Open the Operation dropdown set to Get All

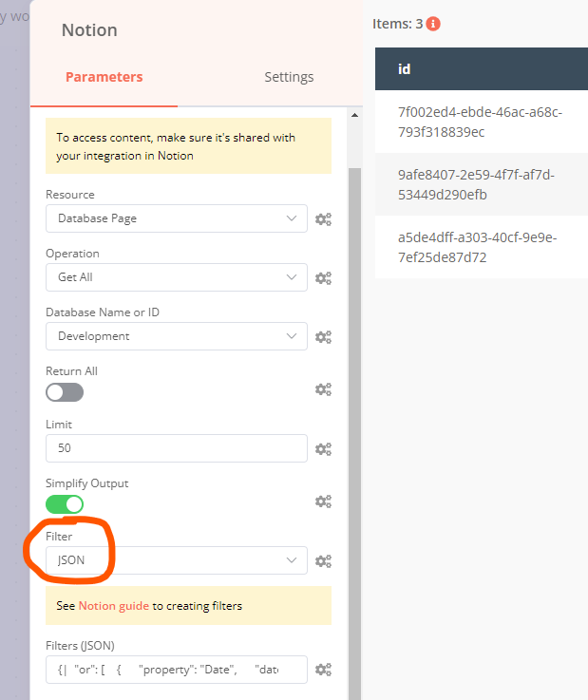click(177, 277)
